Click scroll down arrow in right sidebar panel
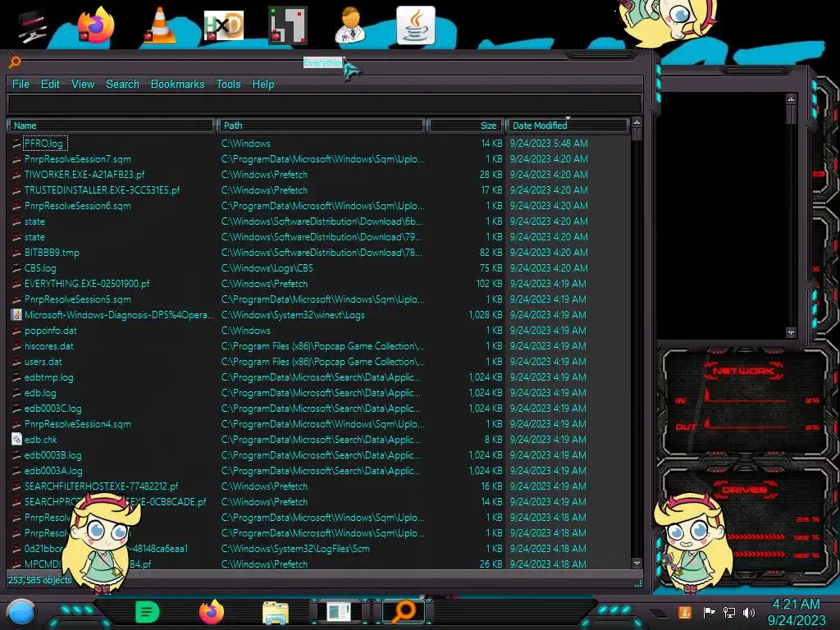The image size is (840, 630). click(792, 333)
